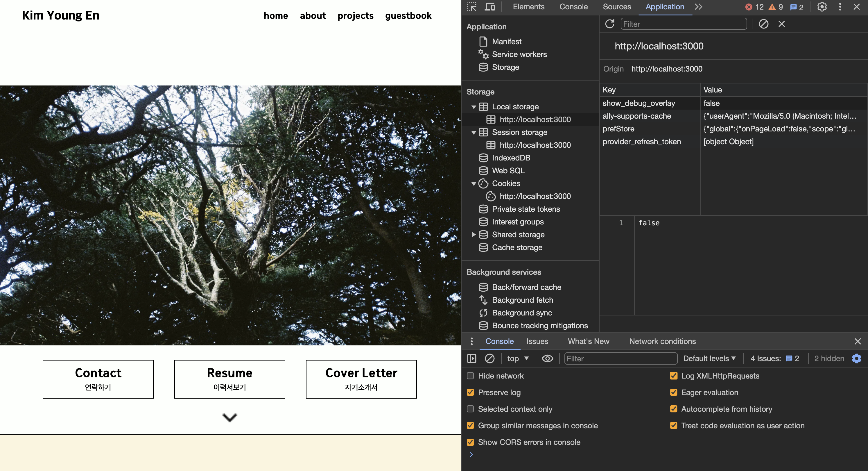Open the Default levels dropdown
868x471 pixels.
[x=709, y=358]
